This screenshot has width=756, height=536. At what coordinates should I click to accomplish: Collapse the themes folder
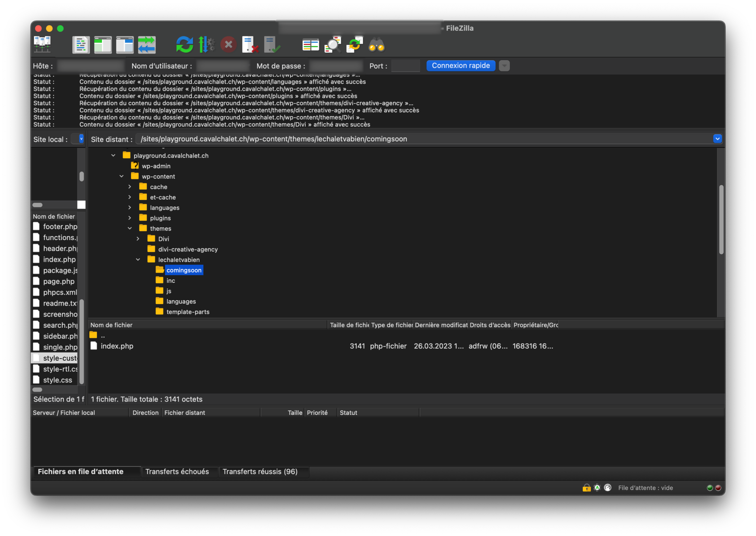130,228
